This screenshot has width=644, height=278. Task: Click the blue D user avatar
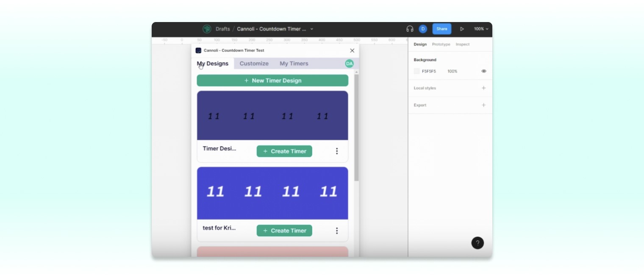pos(423,29)
